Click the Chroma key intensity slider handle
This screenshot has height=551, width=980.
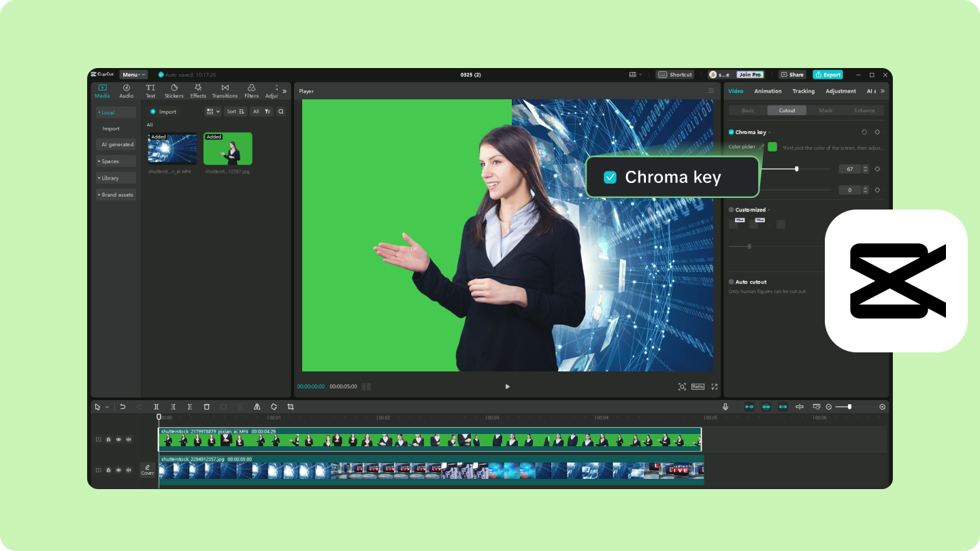[797, 169]
